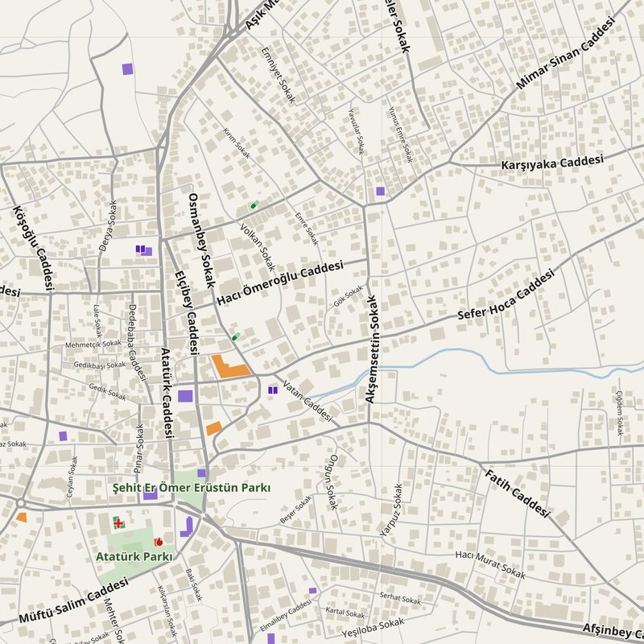
Task: Click the Fatih Caddesi label
Action: (x=517, y=493)
